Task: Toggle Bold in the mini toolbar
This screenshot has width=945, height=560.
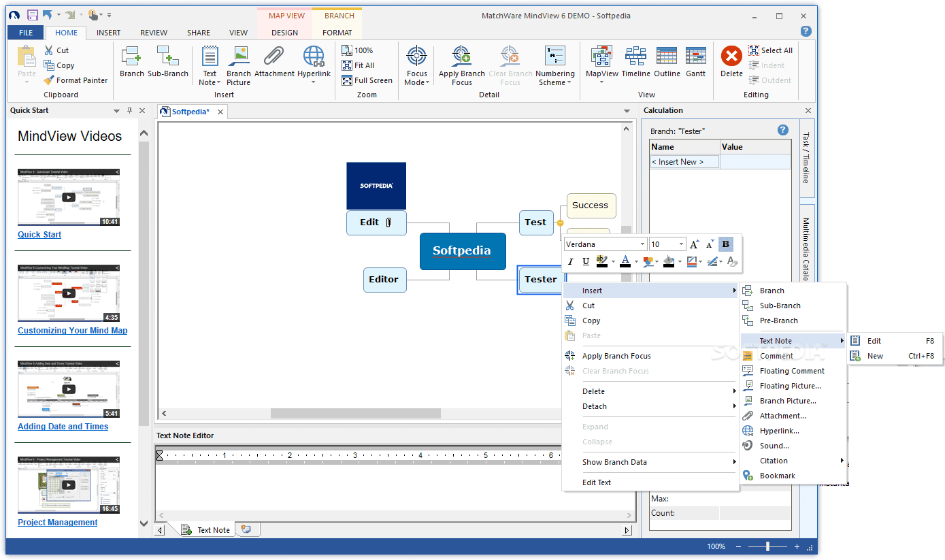Action: 726,244
